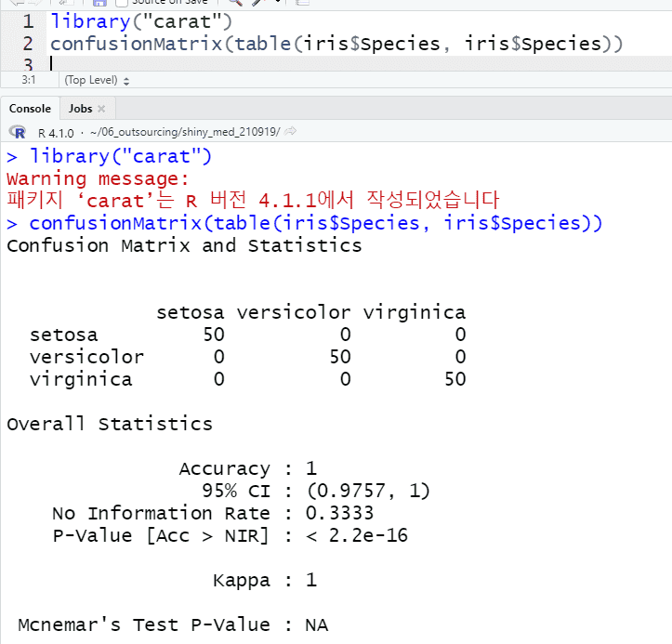The width and height of the screenshot is (672, 644).
Task: View the current working directory arrow icon
Action: click(291, 132)
